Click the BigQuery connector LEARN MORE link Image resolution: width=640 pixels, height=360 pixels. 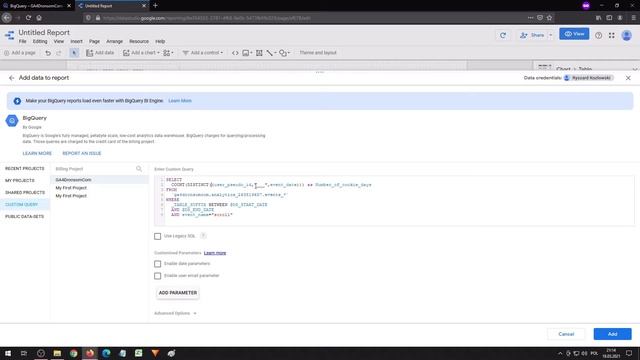37,153
